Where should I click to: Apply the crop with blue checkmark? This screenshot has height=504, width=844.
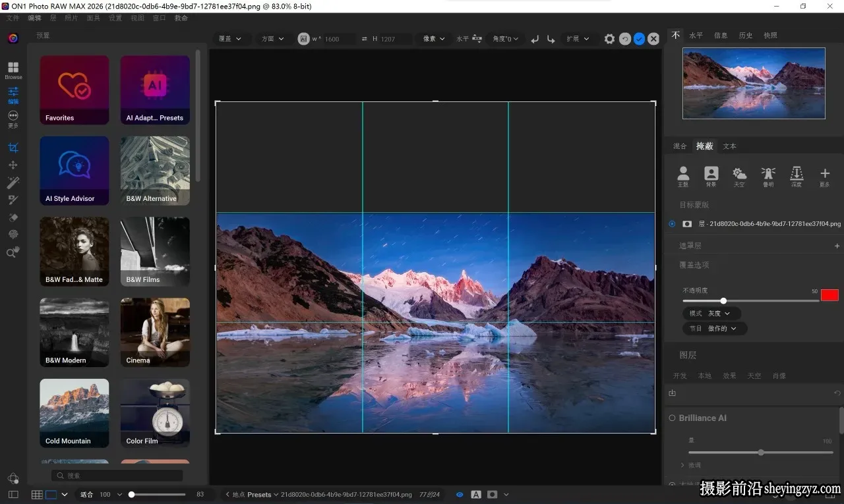pyautogui.click(x=639, y=39)
